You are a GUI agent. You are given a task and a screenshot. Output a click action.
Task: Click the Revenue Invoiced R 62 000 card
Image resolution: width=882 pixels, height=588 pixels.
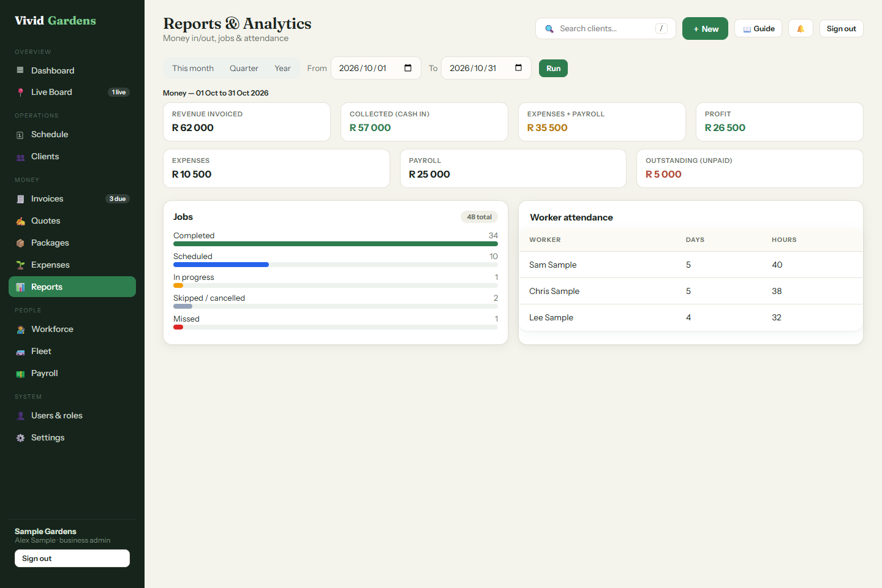[x=247, y=122]
